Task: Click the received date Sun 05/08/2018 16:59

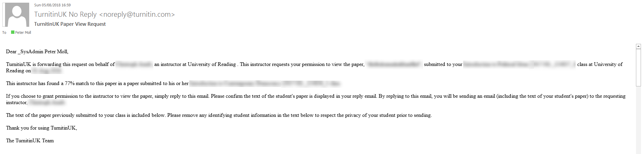Action: point(52,5)
